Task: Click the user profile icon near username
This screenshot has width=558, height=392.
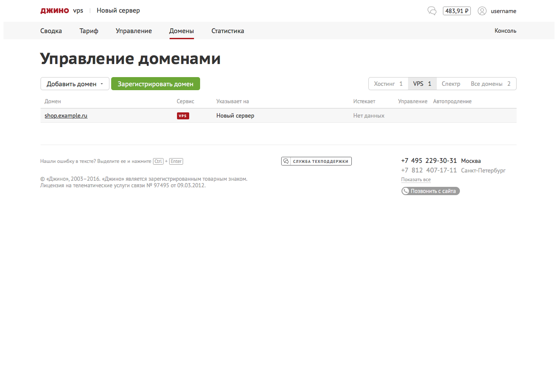Action: (482, 11)
